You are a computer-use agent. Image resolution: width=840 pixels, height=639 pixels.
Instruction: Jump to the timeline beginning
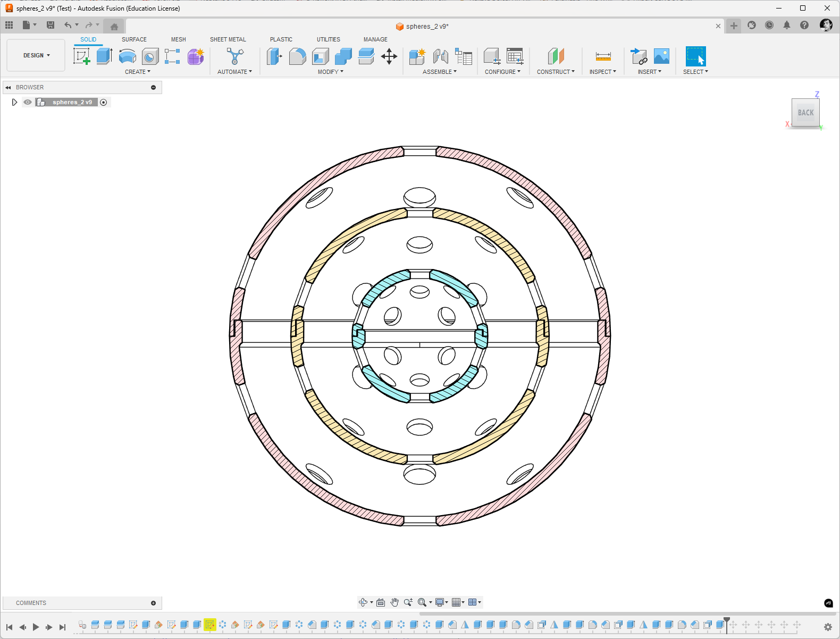[x=9, y=627]
